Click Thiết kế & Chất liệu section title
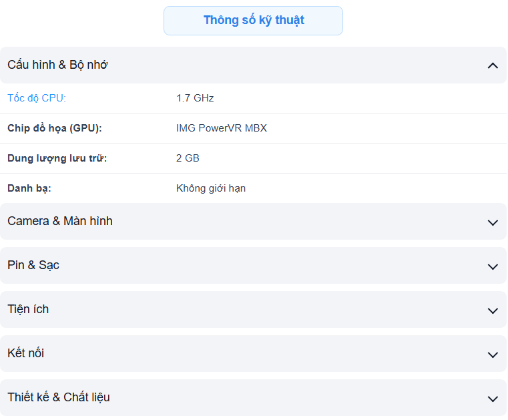Viewport: 508px width, 420px height. point(59,397)
